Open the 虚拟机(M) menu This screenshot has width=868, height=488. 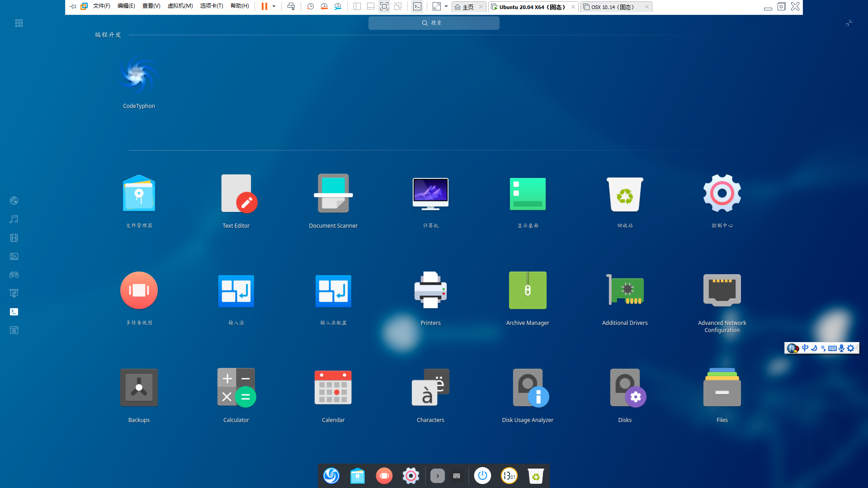tap(180, 6)
